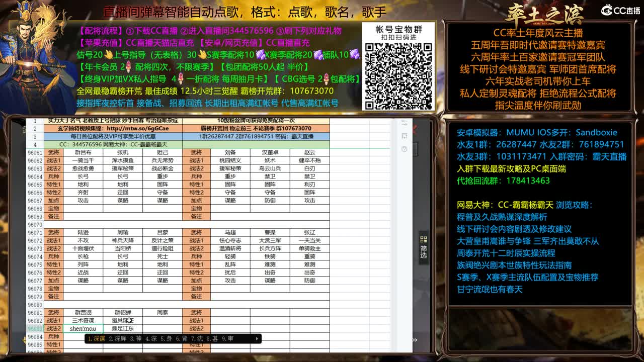Screen dimensions: 644x362
Task: Click the 率土之滨 game logo
Action: point(544,14)
